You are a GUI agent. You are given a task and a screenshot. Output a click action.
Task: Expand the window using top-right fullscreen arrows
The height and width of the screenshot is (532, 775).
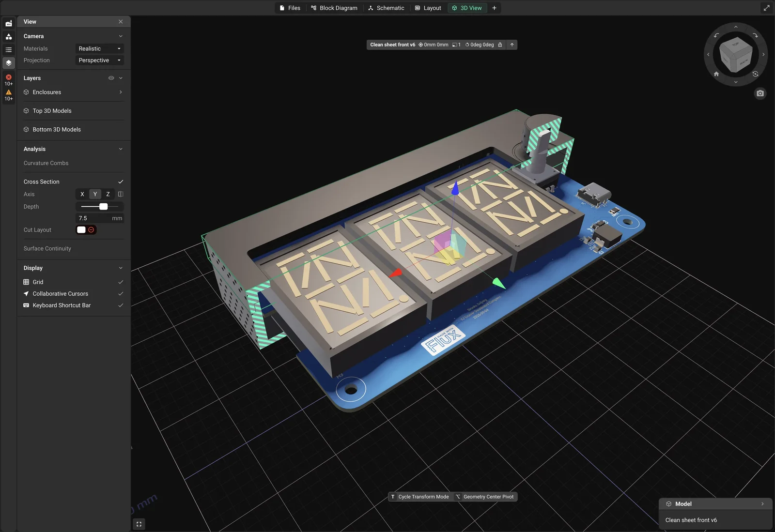pos(766,8)
